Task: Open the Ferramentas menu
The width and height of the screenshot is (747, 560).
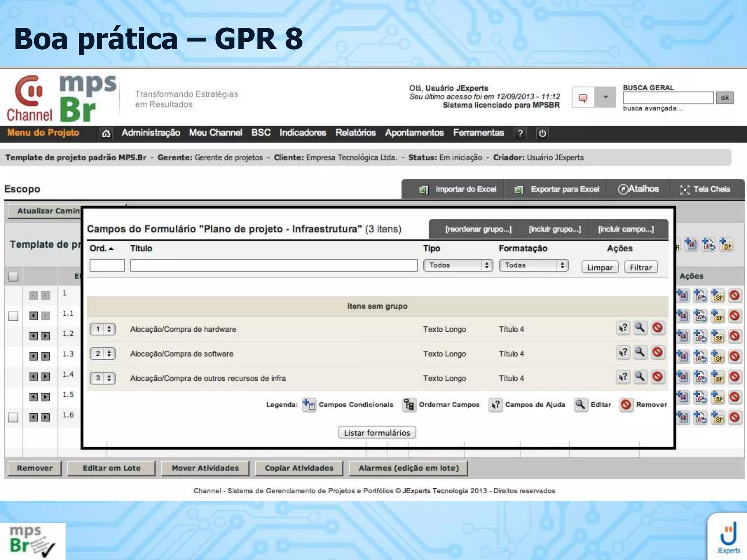Action: [x=479, y=133]
